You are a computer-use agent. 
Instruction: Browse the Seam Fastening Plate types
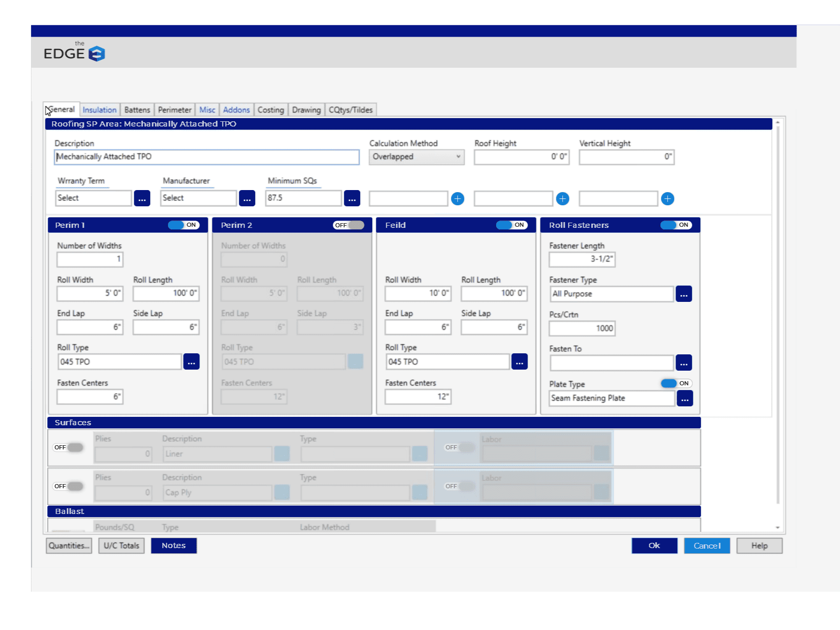pos(685,398)
